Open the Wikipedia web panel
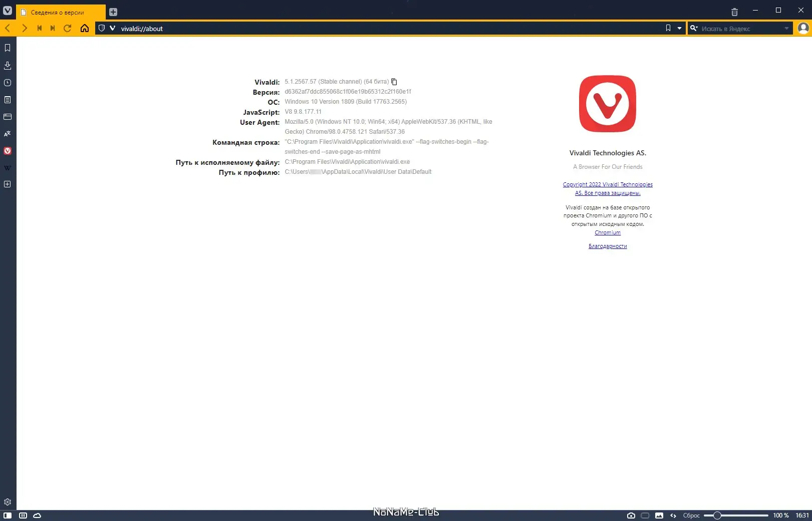 coord(8,168)
